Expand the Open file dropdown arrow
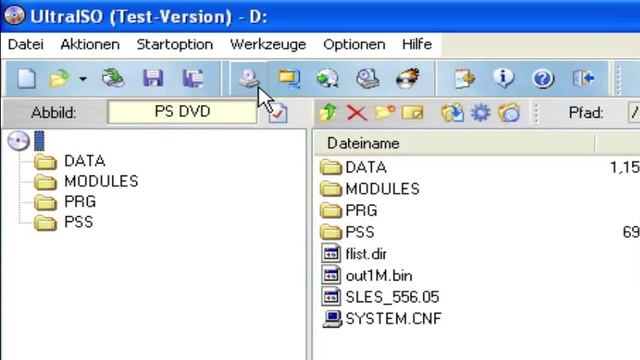The height and width of the screenshot is (360, 640). coord(83,79)
